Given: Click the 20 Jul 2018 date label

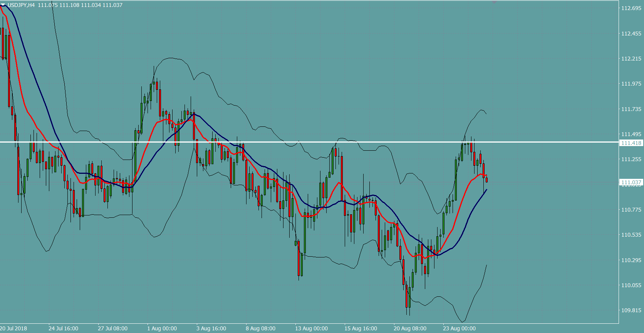Looking at the screenshot, I should [x=14, y=328].
